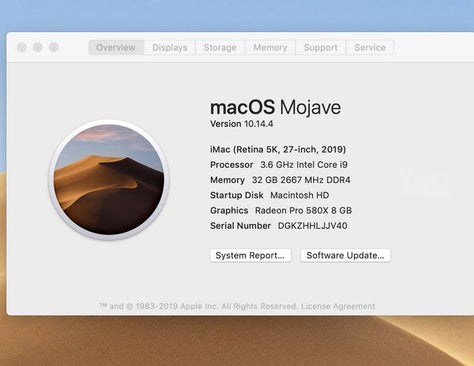The height and width of the screenshot is (366, 474).
Task: Click the grayed zoom window button
Action: [54, 47]
